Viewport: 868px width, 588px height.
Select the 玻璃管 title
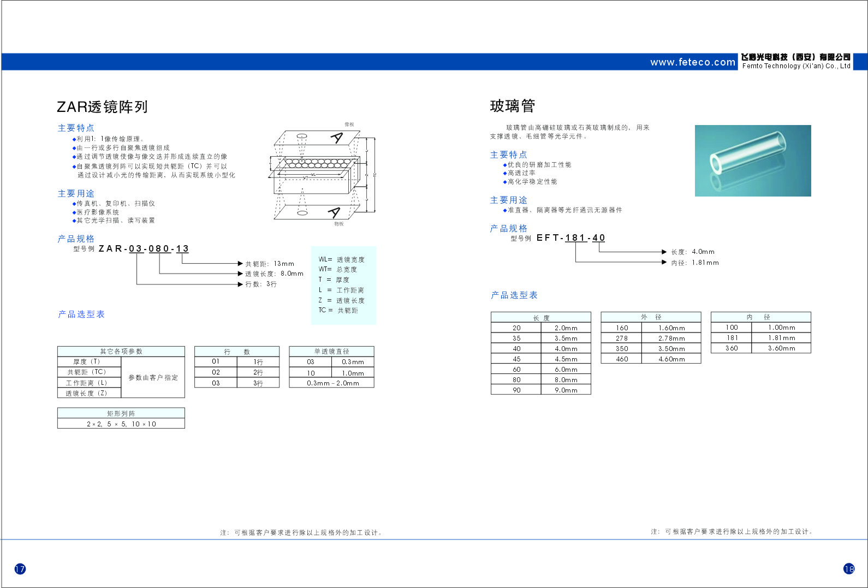click(512, 106)
